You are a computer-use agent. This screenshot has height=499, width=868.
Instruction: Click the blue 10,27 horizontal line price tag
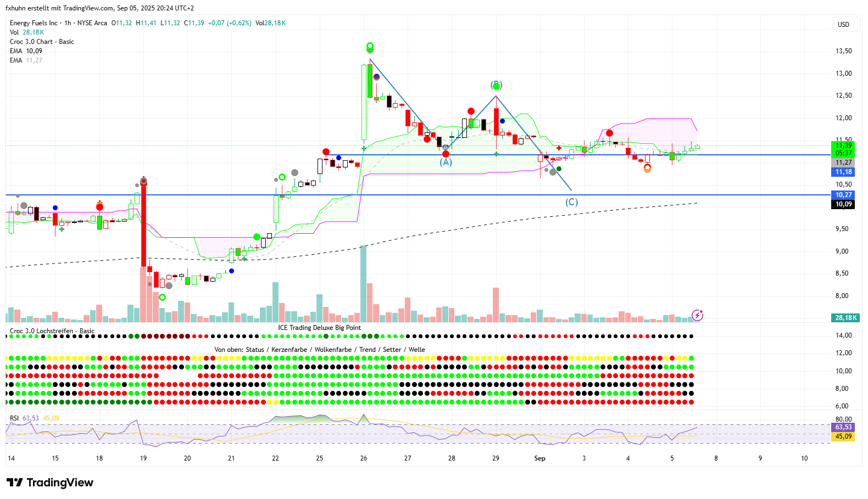pos(843,195)
